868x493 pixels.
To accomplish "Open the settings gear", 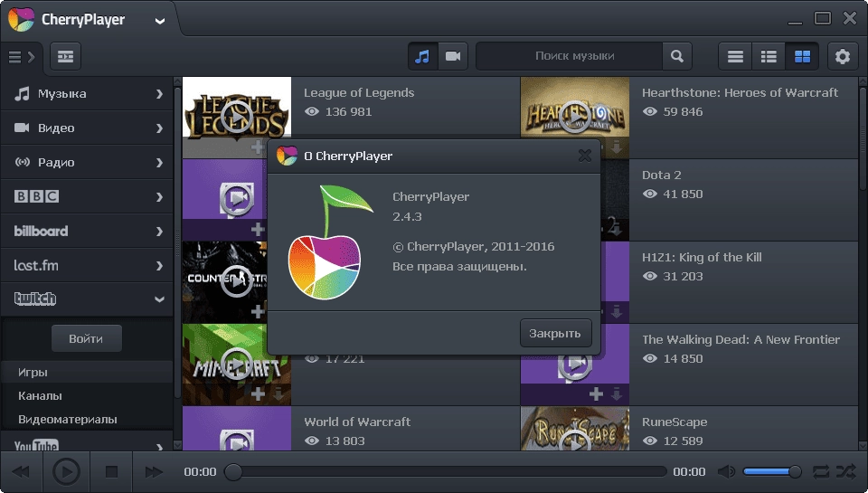I will pos(843,56).
